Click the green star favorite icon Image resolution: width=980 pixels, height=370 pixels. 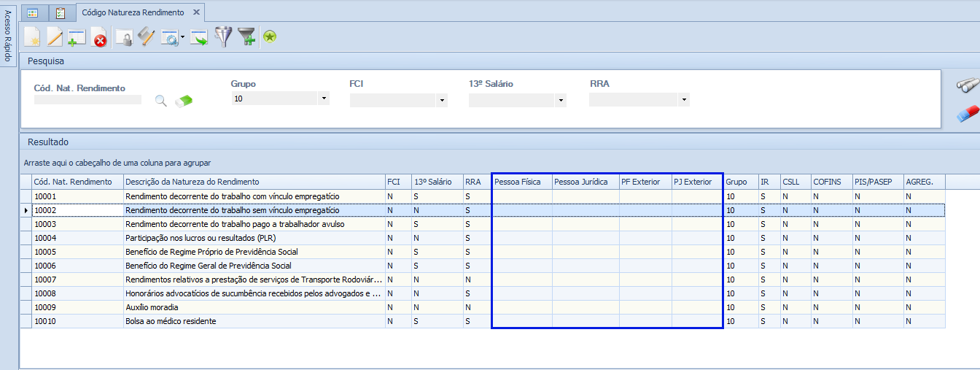pyautogui.click(x=270, y=36)
